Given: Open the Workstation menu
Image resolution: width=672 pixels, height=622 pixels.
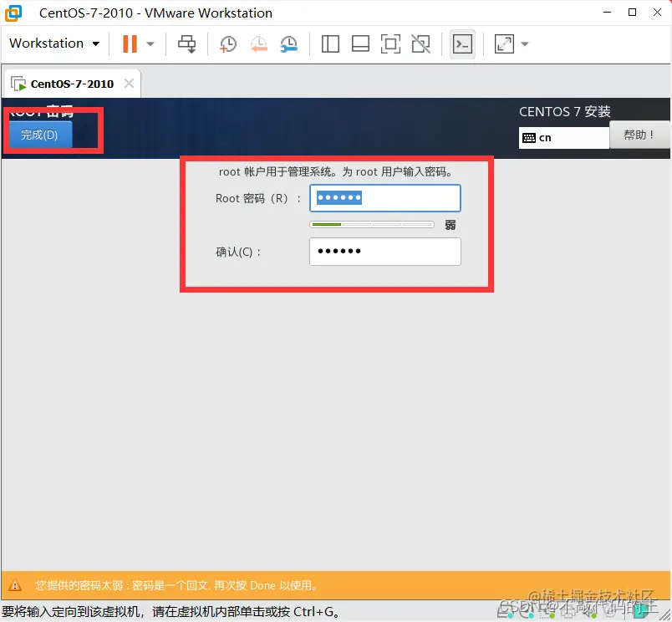Looking at the screenshot, I should [x=54, y=43].
